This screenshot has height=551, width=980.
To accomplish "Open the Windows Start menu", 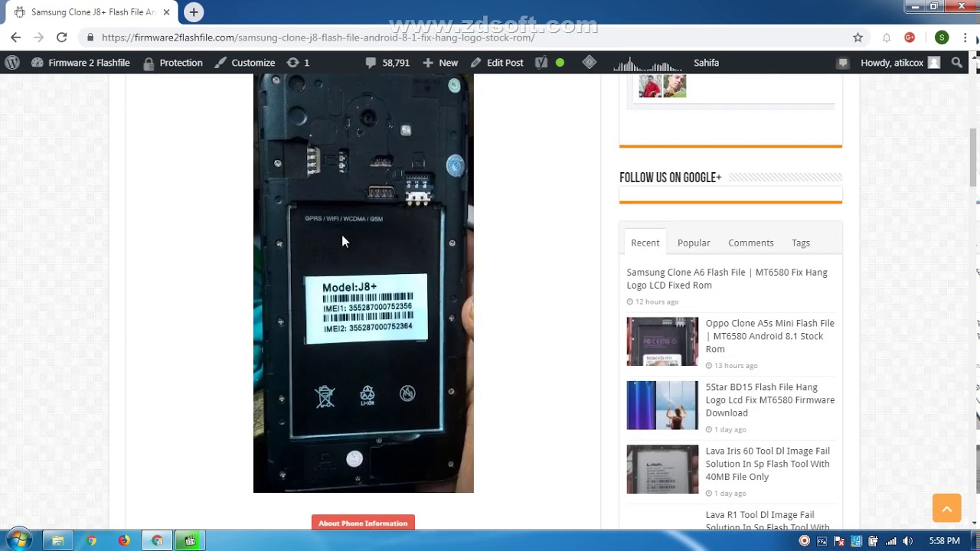I will click(18, 540).
